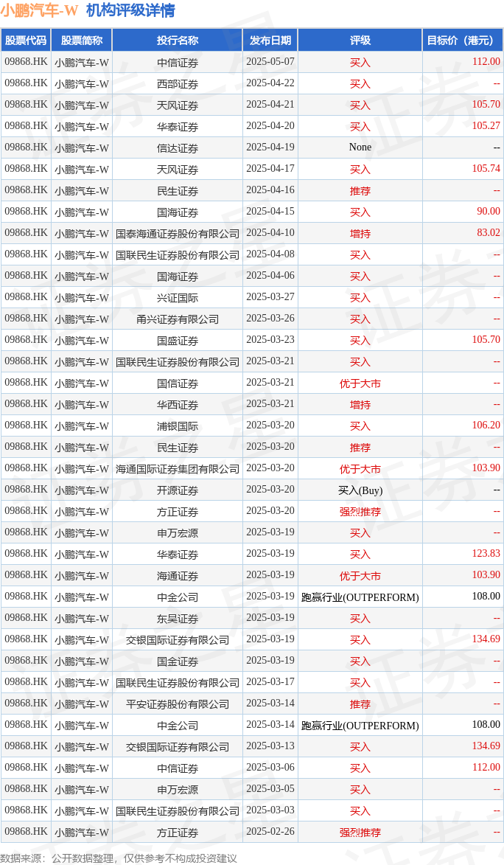This screenshot has height=865, width=504.
Task: Select the date 2025-04-22
Action: 270,83
